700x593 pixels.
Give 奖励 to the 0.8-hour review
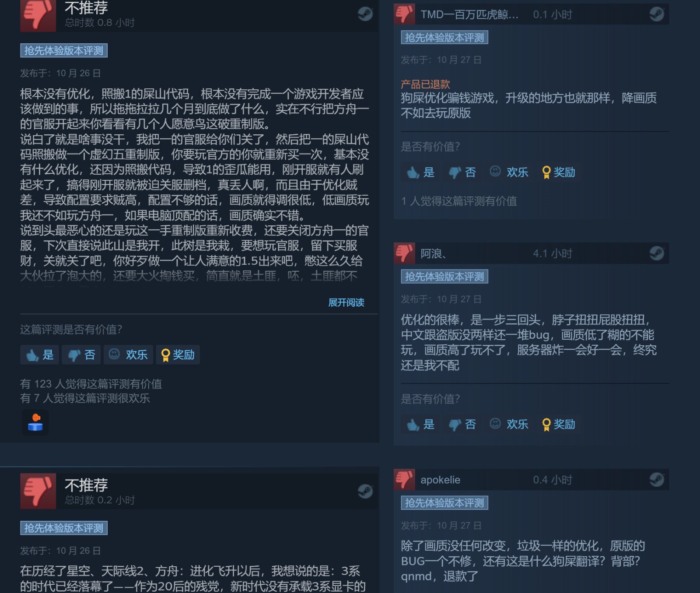178,355
